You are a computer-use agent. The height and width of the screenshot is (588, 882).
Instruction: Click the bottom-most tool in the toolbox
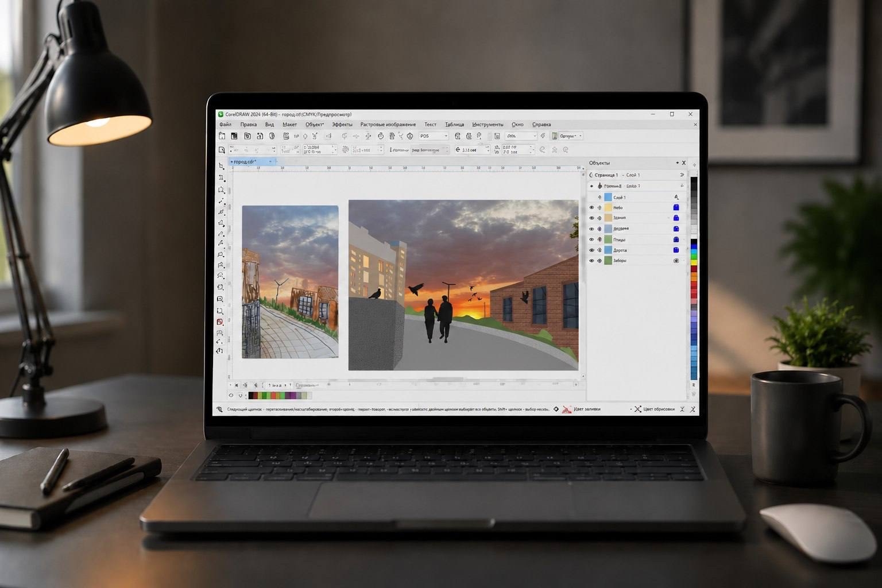tap(219, 351)
